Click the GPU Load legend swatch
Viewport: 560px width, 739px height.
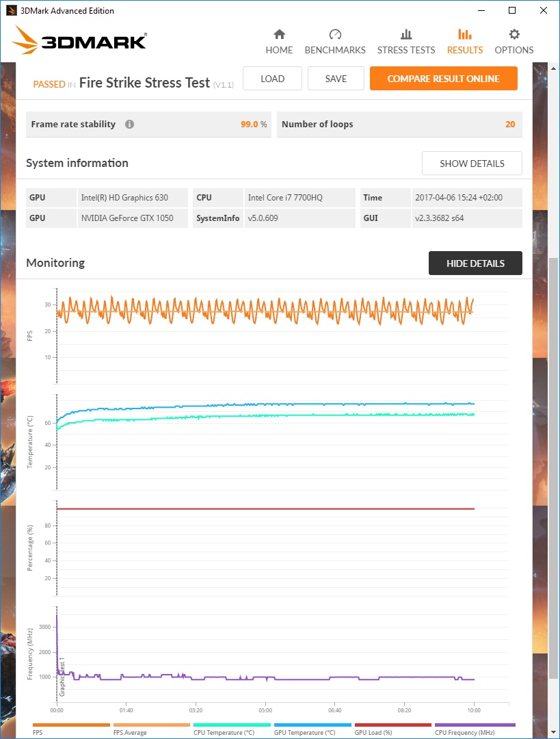click(x=392, y=725)
